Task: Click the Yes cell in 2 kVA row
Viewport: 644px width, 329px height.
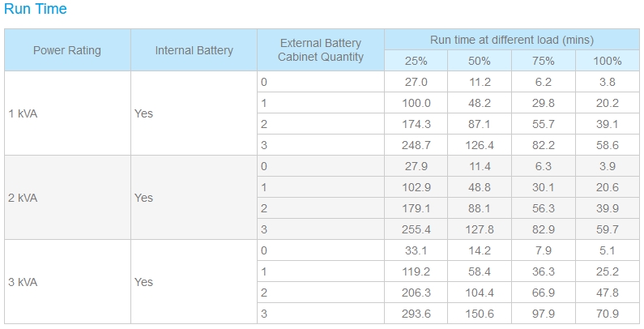Action: tap(143, 198)
